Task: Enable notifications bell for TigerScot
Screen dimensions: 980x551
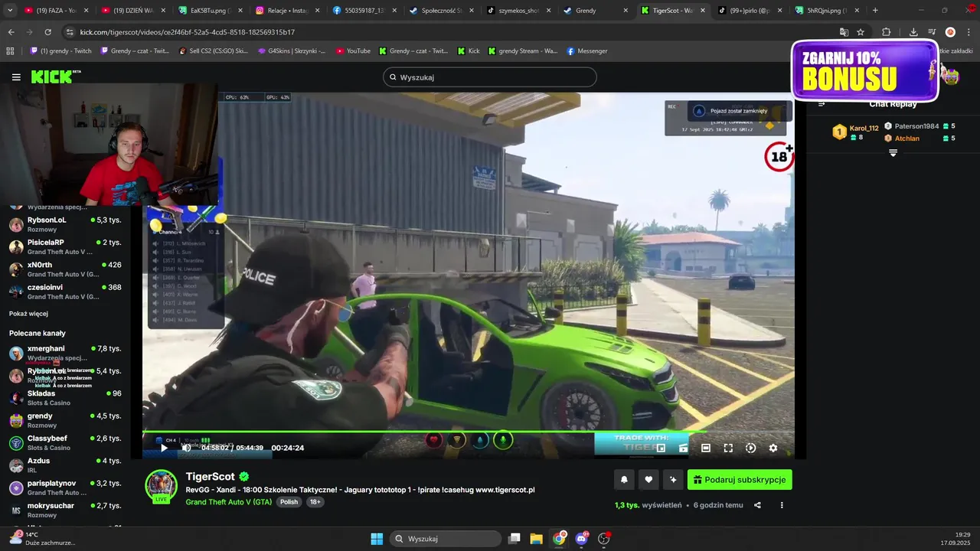Action: (624, 480)
